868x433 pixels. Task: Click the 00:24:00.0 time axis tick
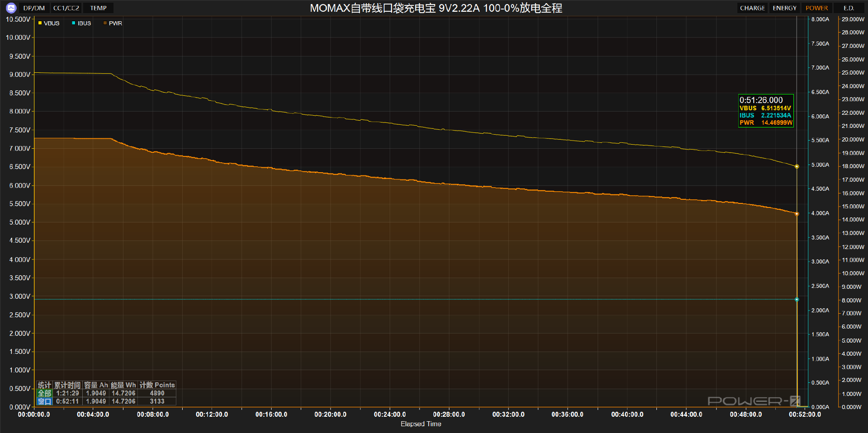tap(390, 414)
